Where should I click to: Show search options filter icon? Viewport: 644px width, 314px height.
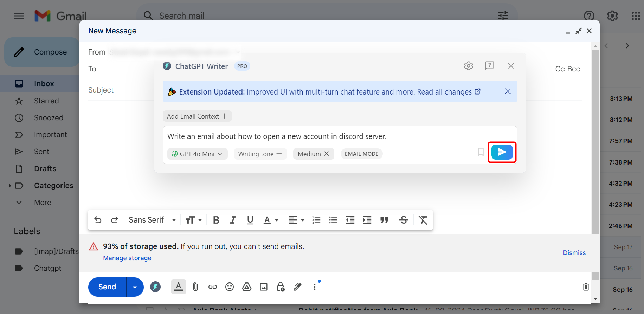click(503, 15)
